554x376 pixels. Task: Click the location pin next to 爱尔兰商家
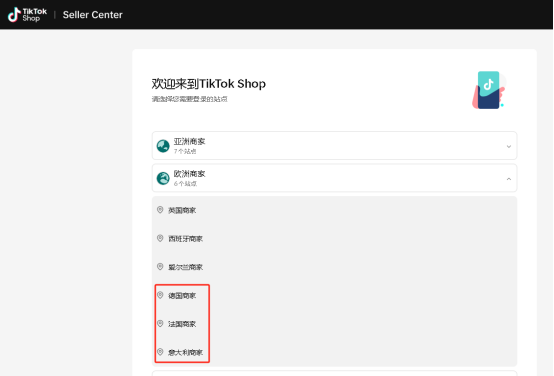pyautogui.click(x=160, y=266)
